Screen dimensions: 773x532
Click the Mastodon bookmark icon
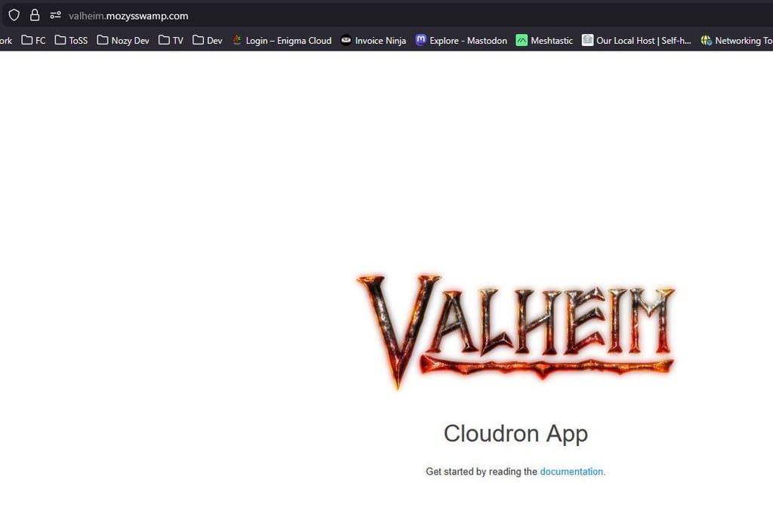[421, 41]
